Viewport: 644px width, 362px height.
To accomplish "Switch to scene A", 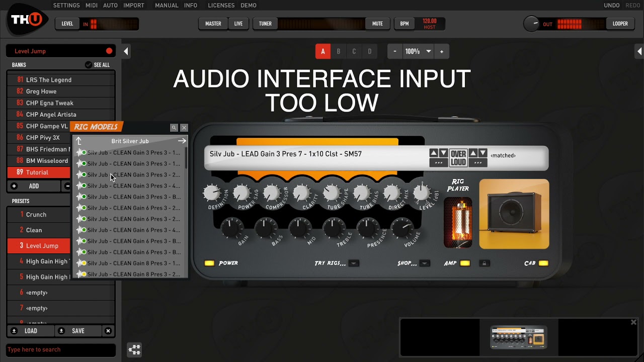I will tap(323, 51).
